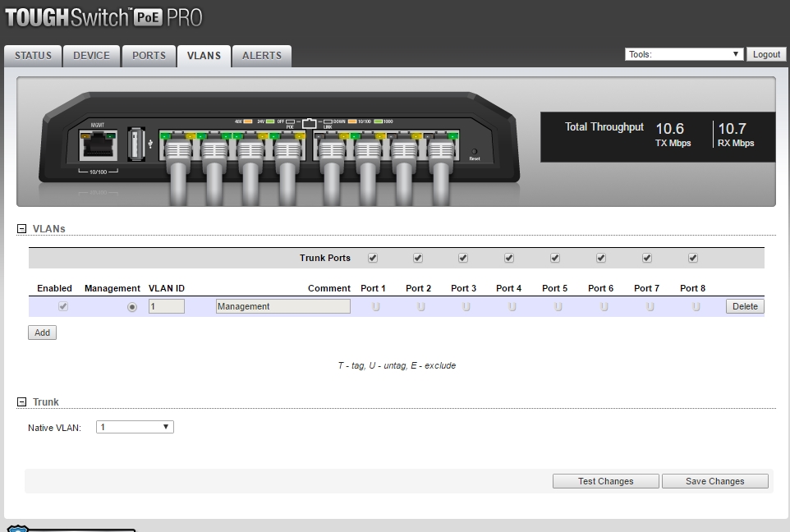Click the fourth Ethernet port on the switch image
Image resolution: width=790 pixels, height=532 pixels.
[287, 148]
